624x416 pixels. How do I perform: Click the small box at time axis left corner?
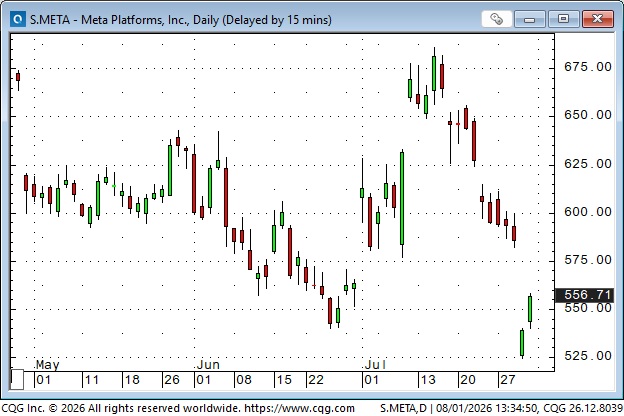[17, 379]
